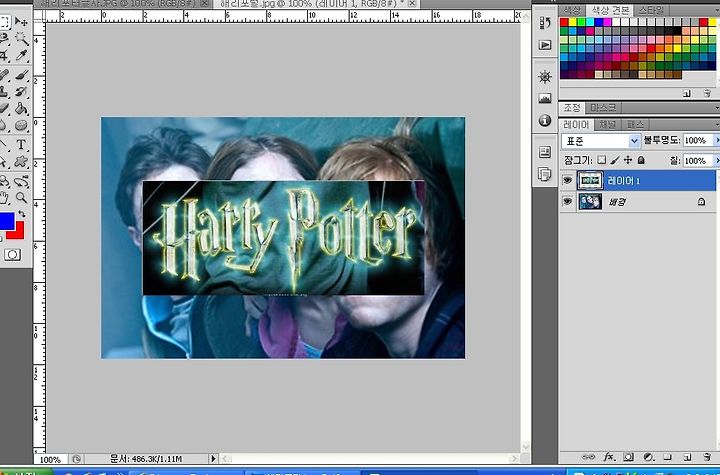Click the blue foreground color swatch
This screenshot has height=475, width=720.
point(6,221)
